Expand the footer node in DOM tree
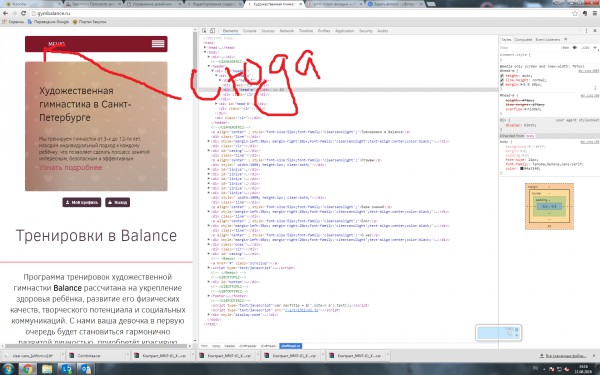Viewport: 600px width, 375px height. [209, 296]
